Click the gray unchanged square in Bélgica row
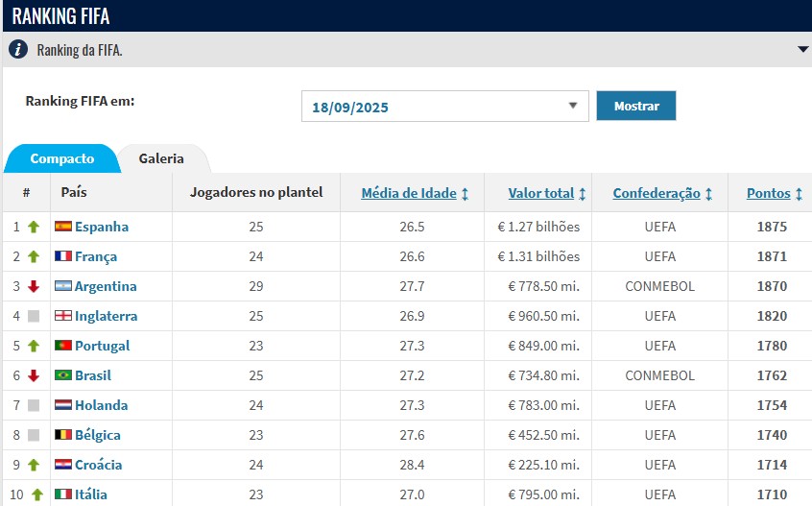This screenshot has height=506, width=812. click(x=34, y=435)
